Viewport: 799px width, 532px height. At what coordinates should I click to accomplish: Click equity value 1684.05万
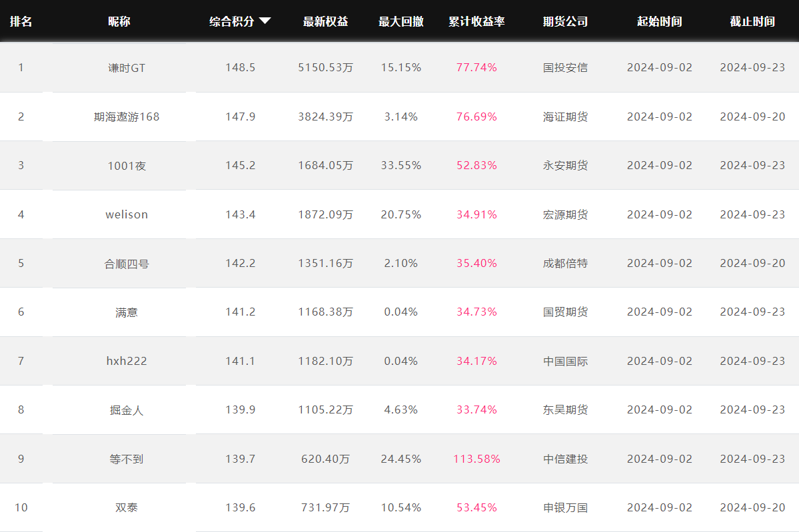tap(326, 165)
